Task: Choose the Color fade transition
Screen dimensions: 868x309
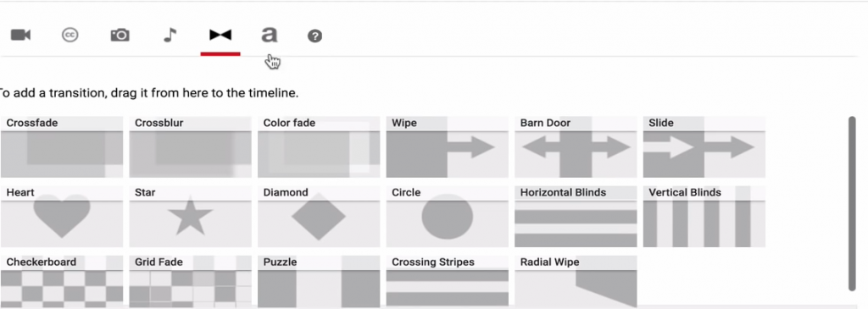Action: pyautogui.click(x=319, y=147)
